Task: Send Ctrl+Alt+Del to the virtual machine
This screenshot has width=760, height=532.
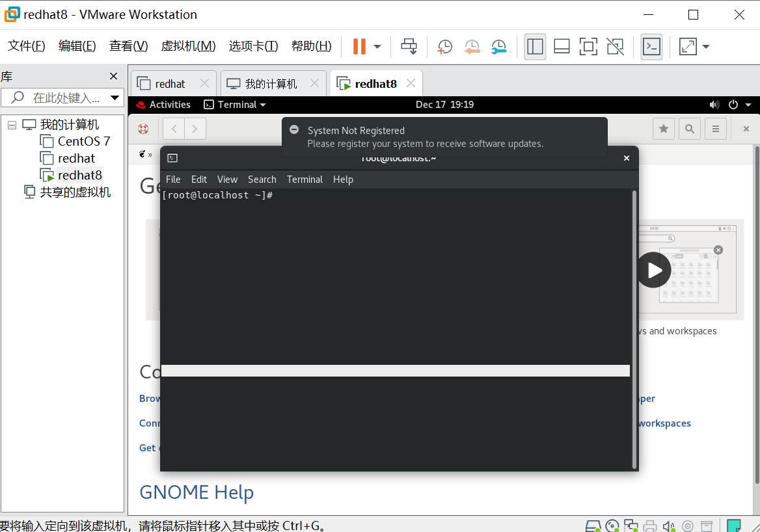Action: point(409,47)
